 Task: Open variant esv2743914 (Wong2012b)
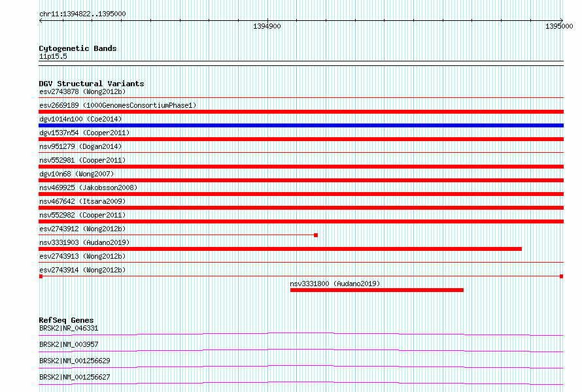[x=82, y=270]
